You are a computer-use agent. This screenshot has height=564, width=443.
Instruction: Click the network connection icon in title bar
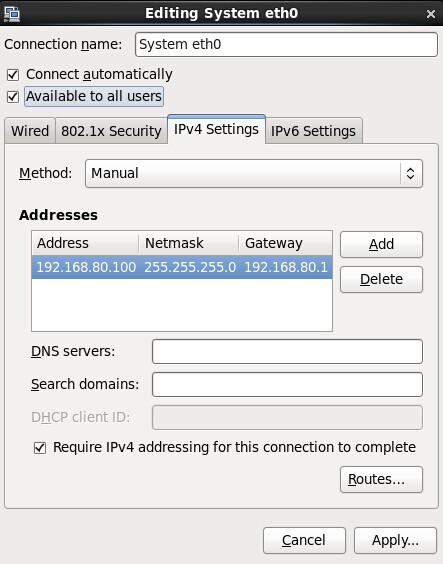pyautogui.click(x=12, y=13)
